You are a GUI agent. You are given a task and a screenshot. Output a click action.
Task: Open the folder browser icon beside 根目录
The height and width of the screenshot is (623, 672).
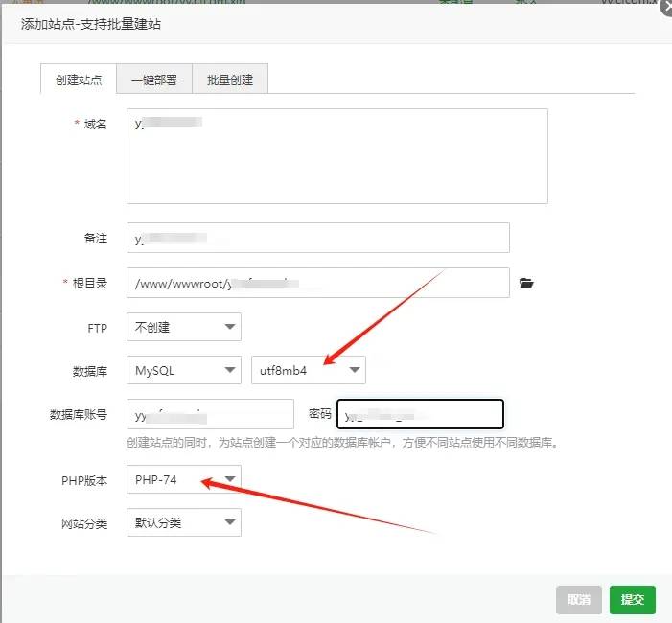point(526,283)
